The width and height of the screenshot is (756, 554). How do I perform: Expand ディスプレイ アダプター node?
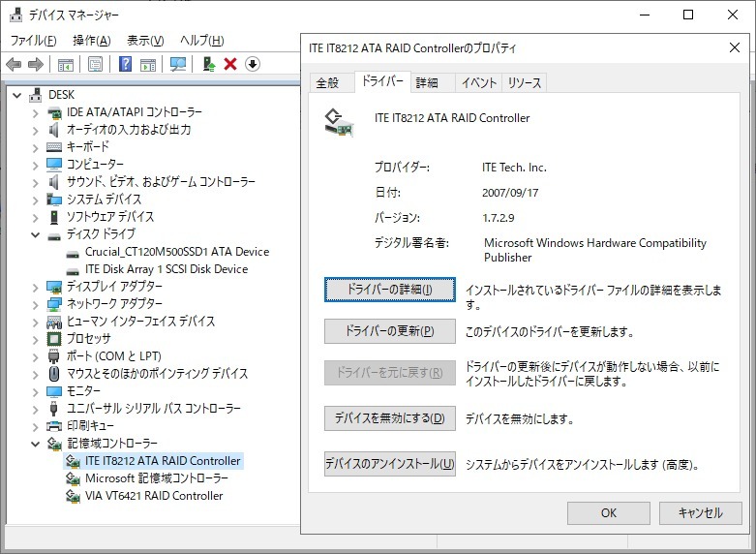35,288
